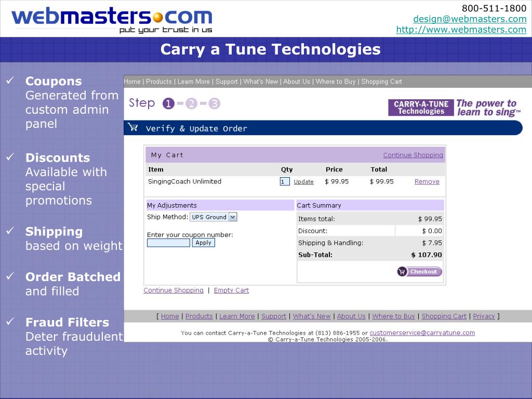
Task: Open Learn More in the top navigation bar
Action: click(x=193, y=82)
